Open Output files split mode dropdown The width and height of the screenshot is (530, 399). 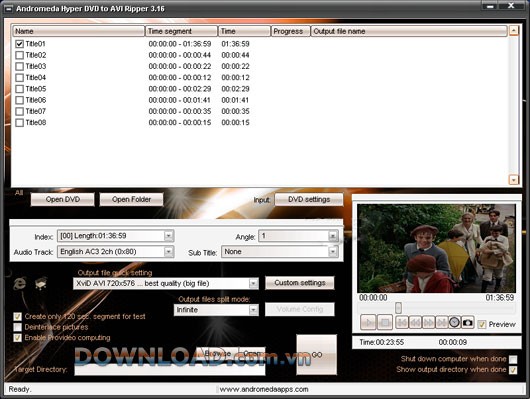tap(253, 309)
